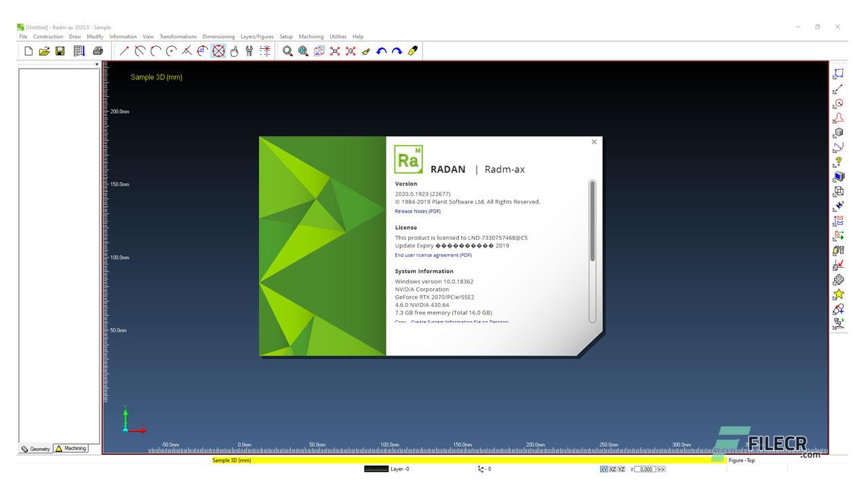Viewport: 868px width, 488px height.
Task: Click the green arrow dimension icon
Action: (x=839, y=235)
